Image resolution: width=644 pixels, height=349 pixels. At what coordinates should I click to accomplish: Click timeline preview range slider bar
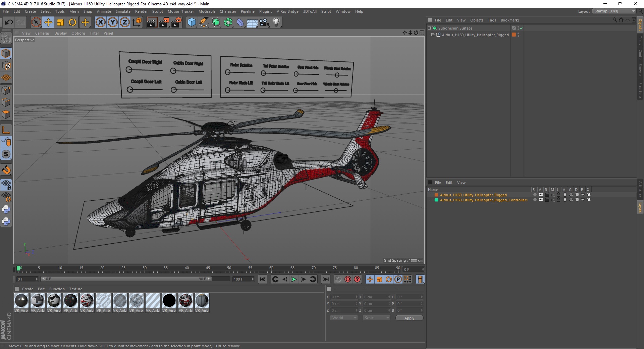point(126,279)
